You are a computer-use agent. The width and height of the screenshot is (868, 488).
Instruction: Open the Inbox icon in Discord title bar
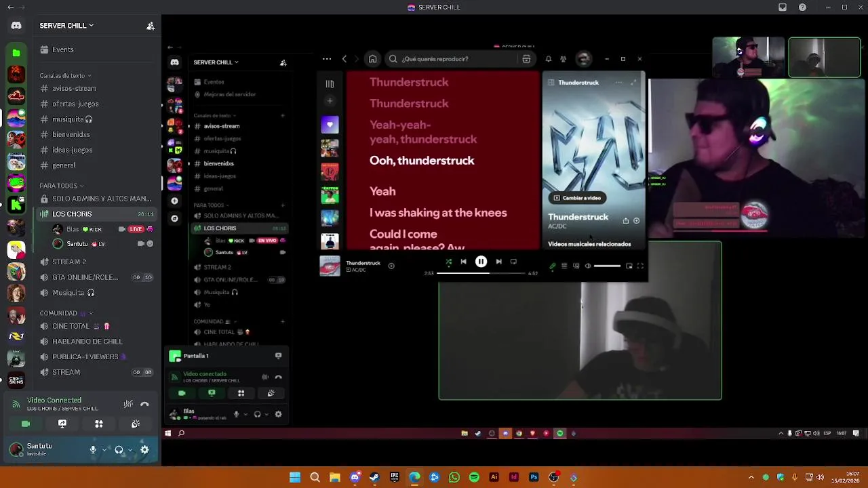(783, 7)
